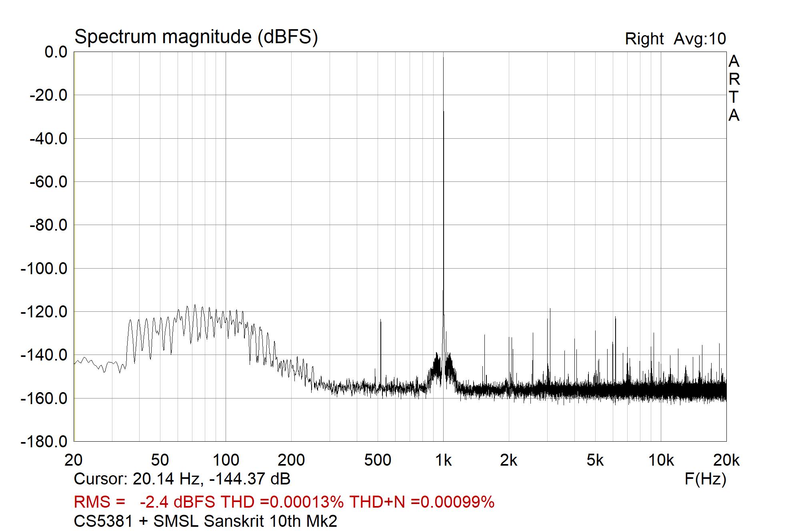
Task: Click the '-140.0' y-axis label
Action: pyautogui.click(x=44, y=355)
